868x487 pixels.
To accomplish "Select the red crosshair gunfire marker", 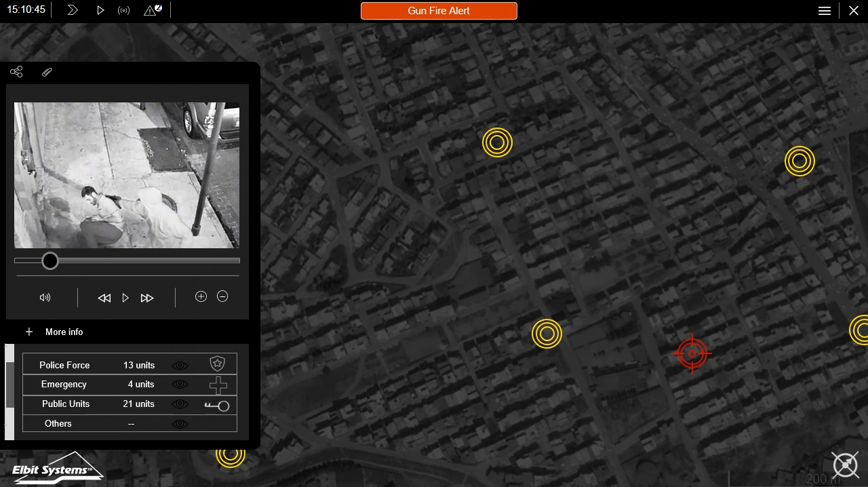I will coord(692,353).
